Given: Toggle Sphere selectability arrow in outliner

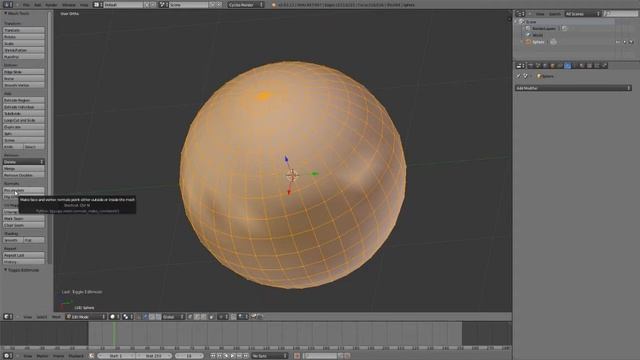Looking at the screenshot, I should click(x=625, y=42).
